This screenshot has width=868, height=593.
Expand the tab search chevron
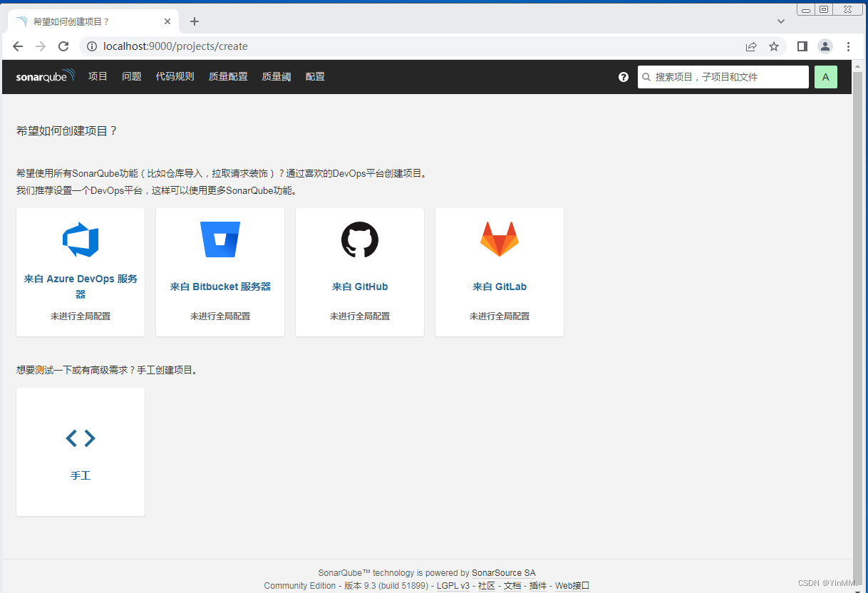pos(781,21)
